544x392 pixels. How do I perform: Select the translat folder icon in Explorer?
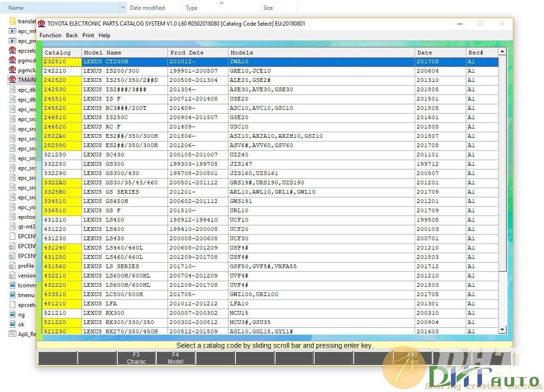13,21
